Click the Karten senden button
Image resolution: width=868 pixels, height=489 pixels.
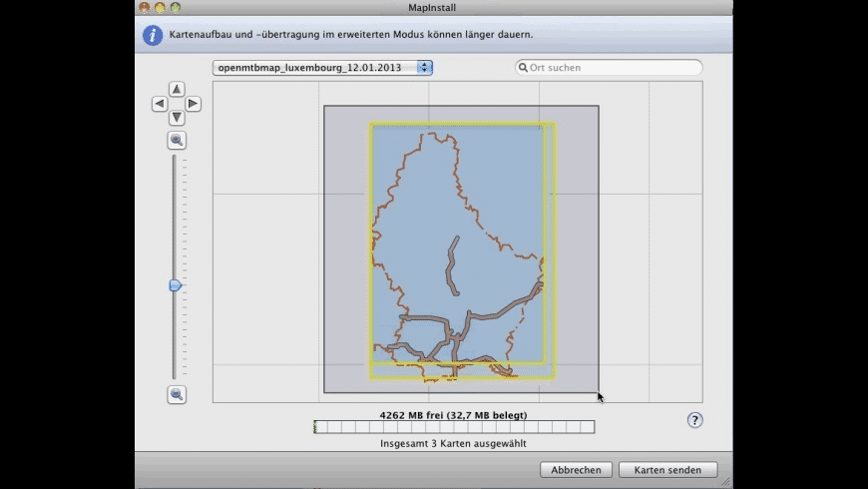click(x=667, y=470)
